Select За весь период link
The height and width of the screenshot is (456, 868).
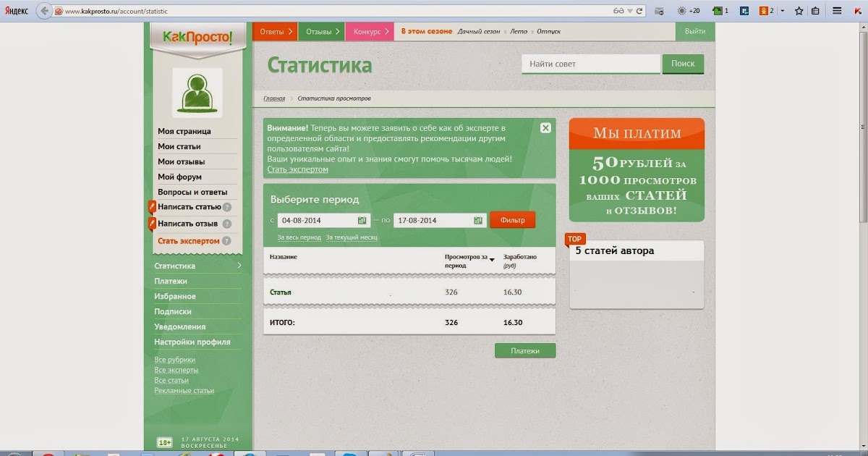299,237
